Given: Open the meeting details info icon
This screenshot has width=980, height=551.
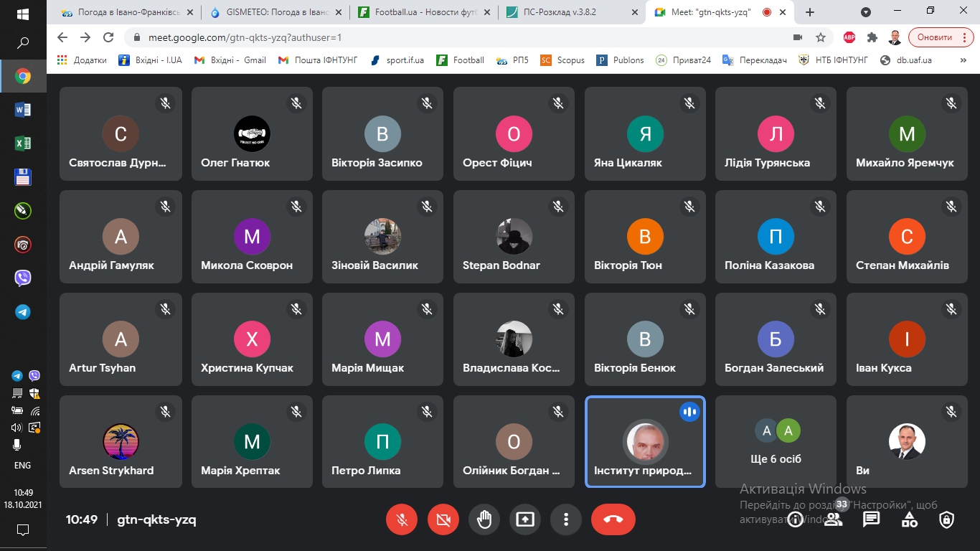Looking at the screenshot, I should [795, 519].
